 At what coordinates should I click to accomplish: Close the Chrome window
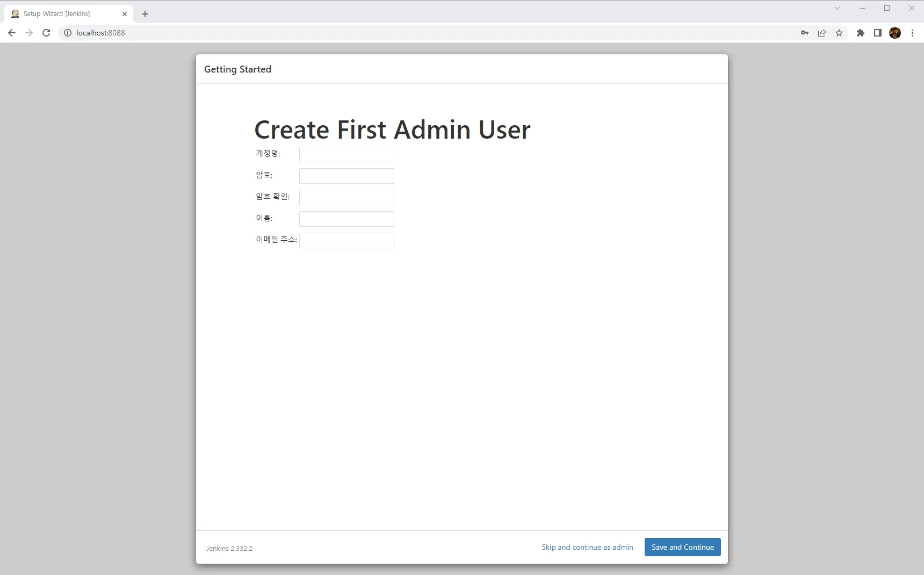912,8
